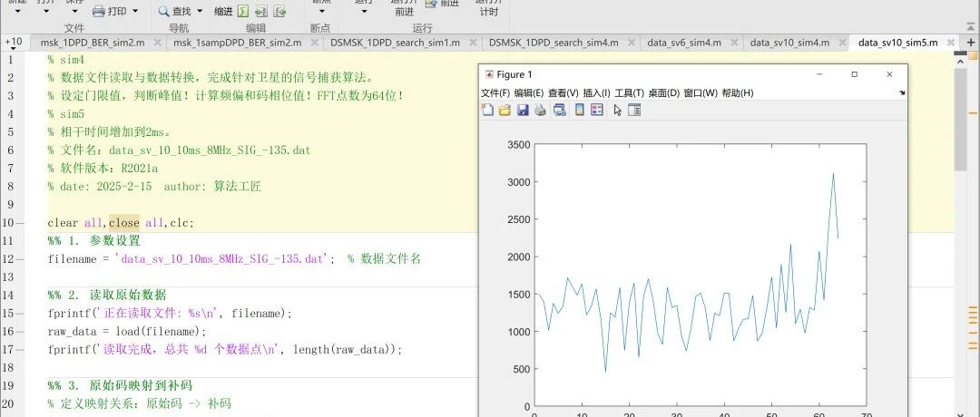Switch to msk_1DPD_BER_sim2.m tab
The image size is (980, 417).
click(x=93, y=44)
